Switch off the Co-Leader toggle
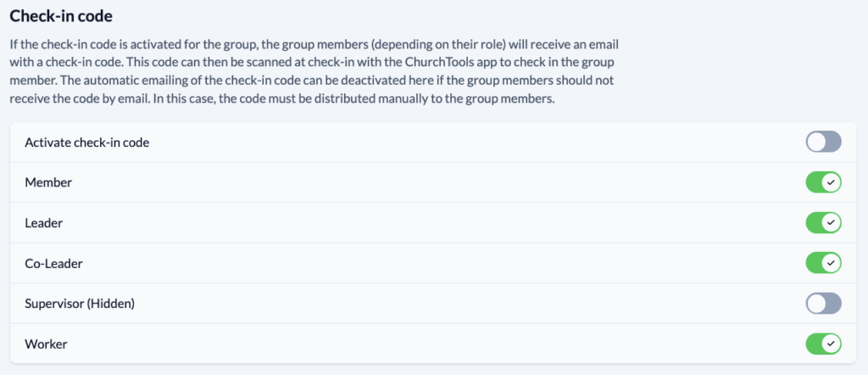The width and height of the screenshot is (868, 375). point(823,263)
